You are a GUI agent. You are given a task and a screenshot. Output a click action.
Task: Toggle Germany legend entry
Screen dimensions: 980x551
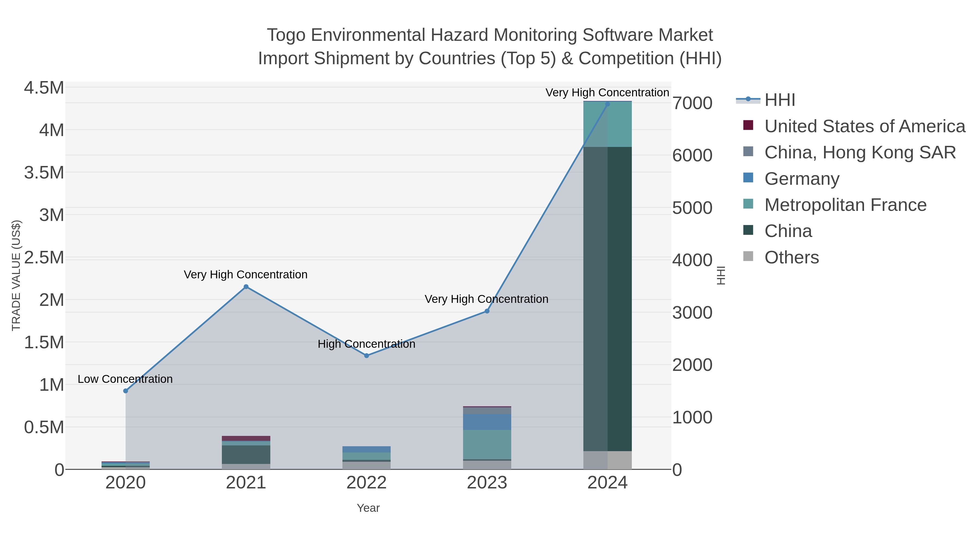(791, 179)
